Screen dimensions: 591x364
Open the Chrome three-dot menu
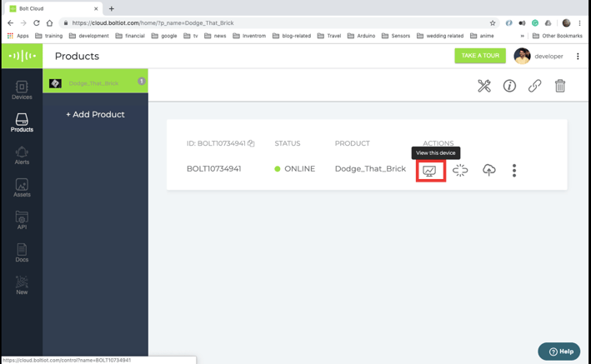(x=579, y=23)
